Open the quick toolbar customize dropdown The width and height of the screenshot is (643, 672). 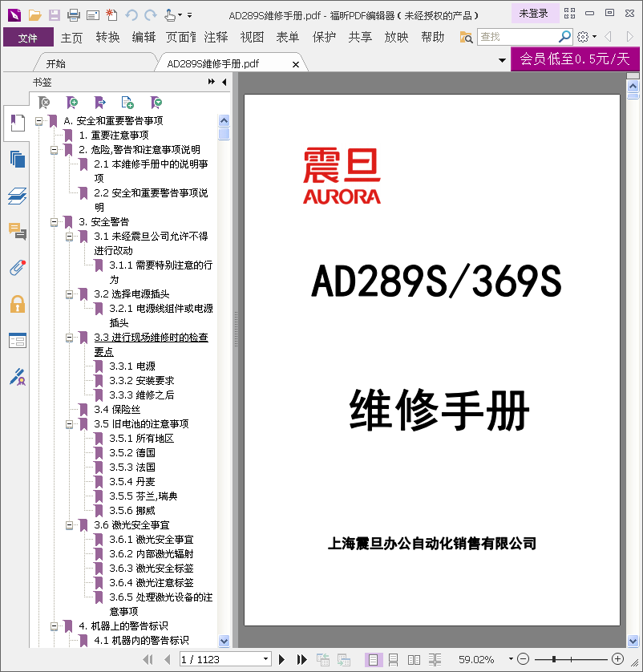189,15
